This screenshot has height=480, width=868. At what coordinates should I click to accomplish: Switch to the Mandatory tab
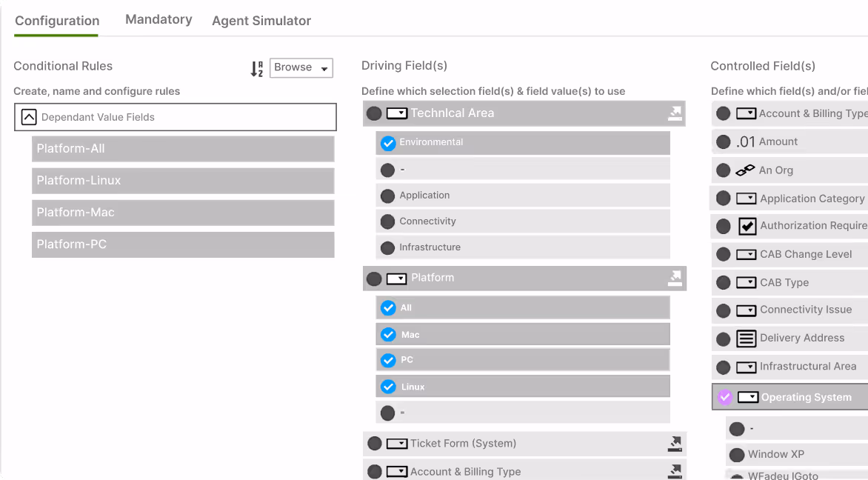tap(158, 19)
